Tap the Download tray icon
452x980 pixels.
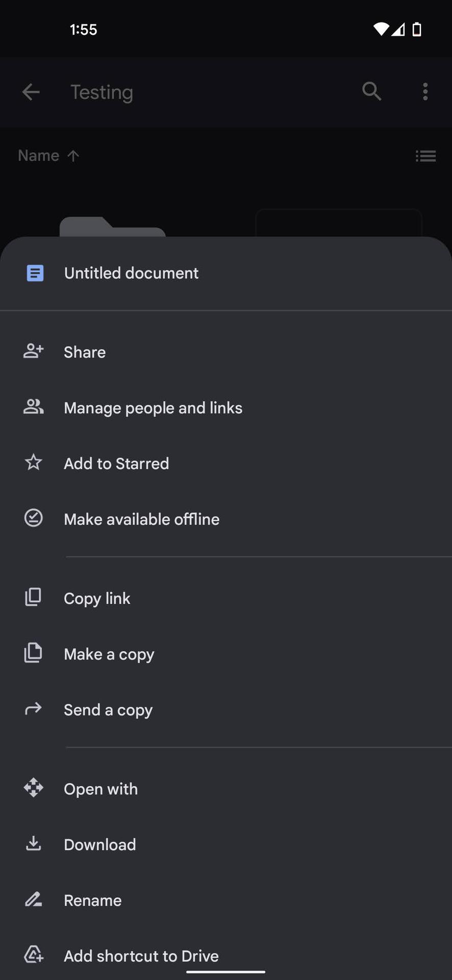34,844
